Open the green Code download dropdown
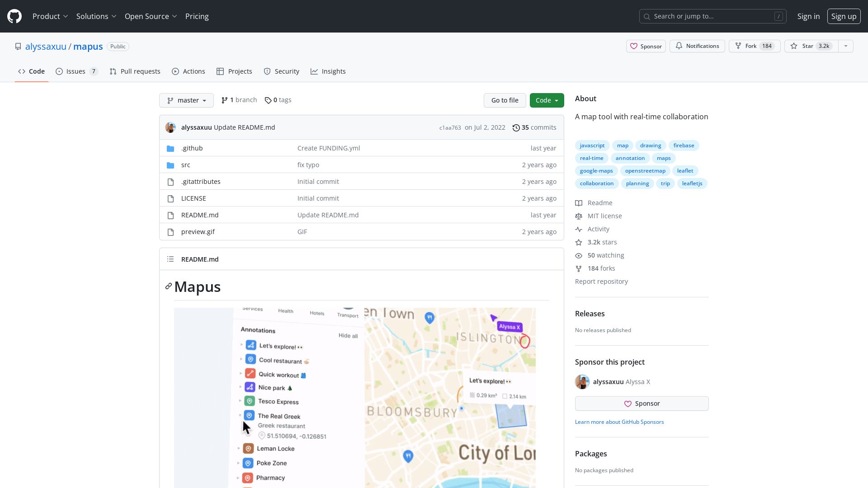868x488 pixels. coord(547,100)
